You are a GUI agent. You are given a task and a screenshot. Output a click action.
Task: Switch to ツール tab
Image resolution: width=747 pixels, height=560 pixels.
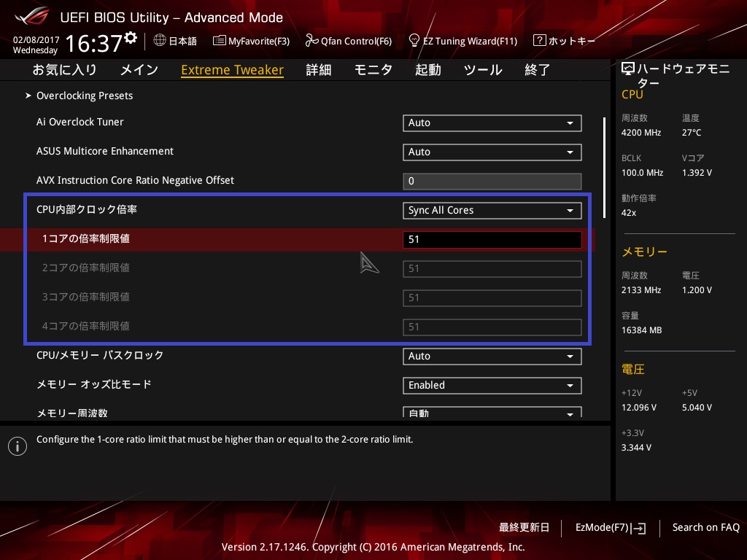click(483, 69)
